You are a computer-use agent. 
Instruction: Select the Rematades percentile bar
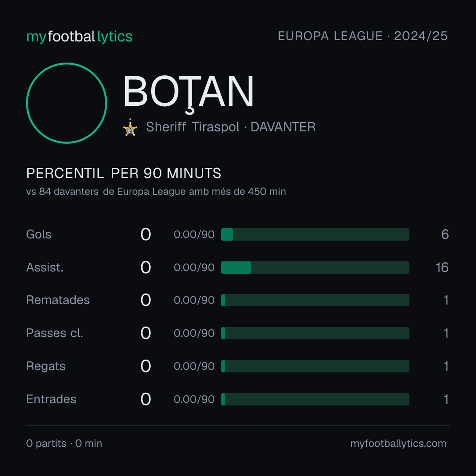point(315,300)
